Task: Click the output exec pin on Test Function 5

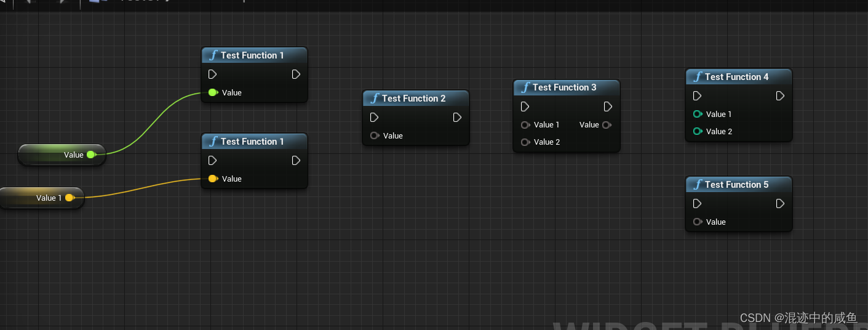Action: [x=780, y=204]
